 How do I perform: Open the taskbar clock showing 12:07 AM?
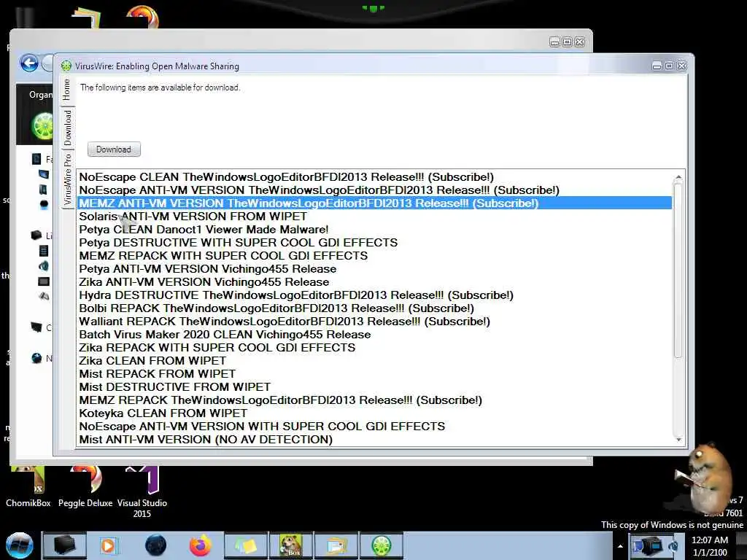tap(710, 546)
